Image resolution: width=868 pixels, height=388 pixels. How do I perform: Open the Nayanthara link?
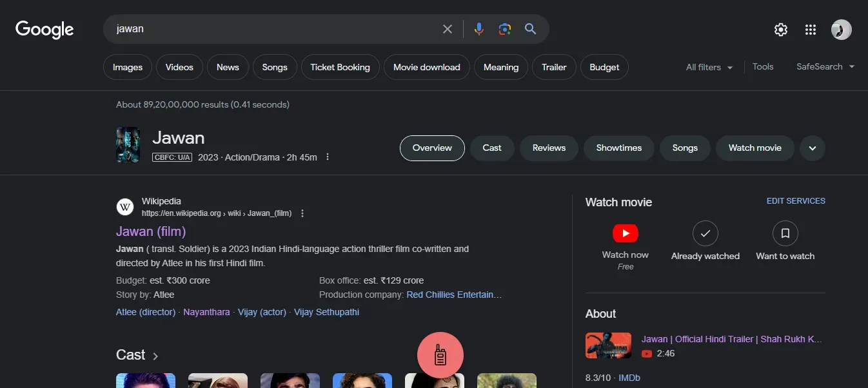(206, 312)
